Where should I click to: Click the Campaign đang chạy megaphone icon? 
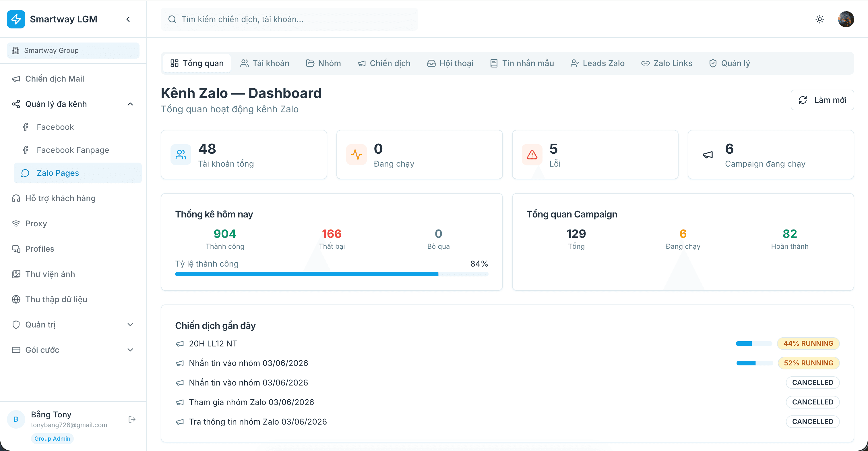(708, 155)
